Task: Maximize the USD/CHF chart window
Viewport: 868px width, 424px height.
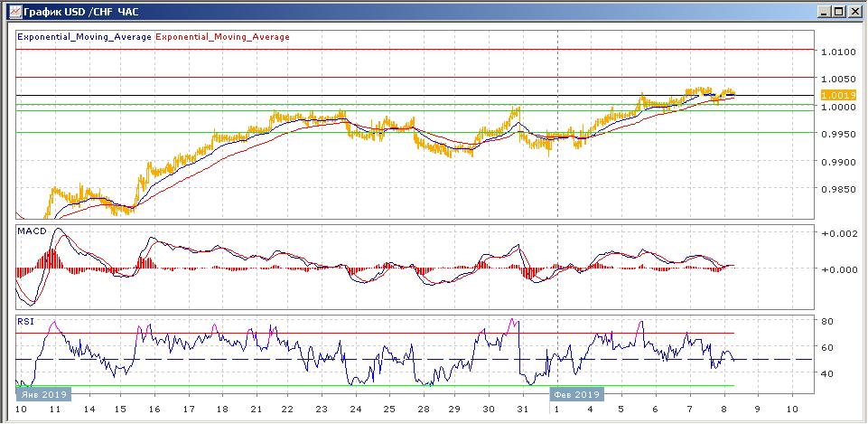Action: pyautogui.click(x=839, y=11)
